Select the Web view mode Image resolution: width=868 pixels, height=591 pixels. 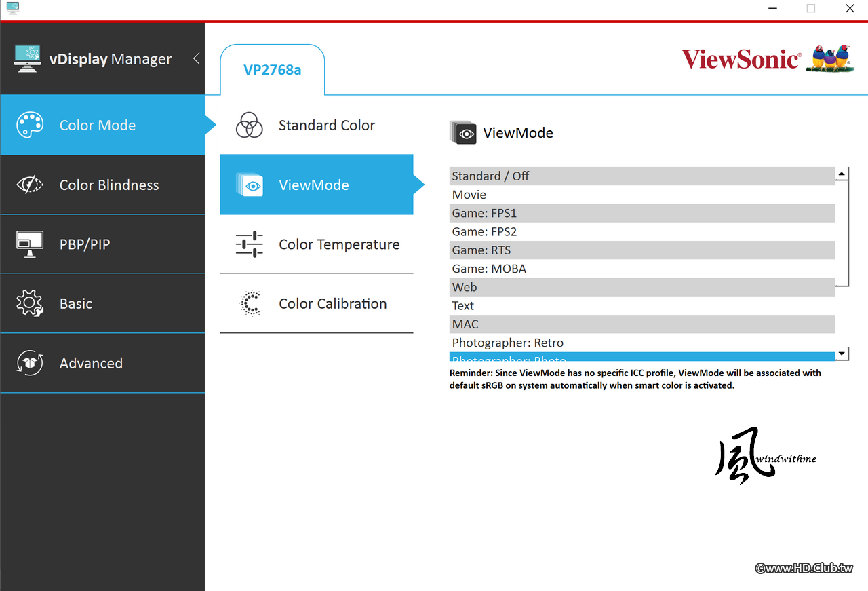[642, 287]
